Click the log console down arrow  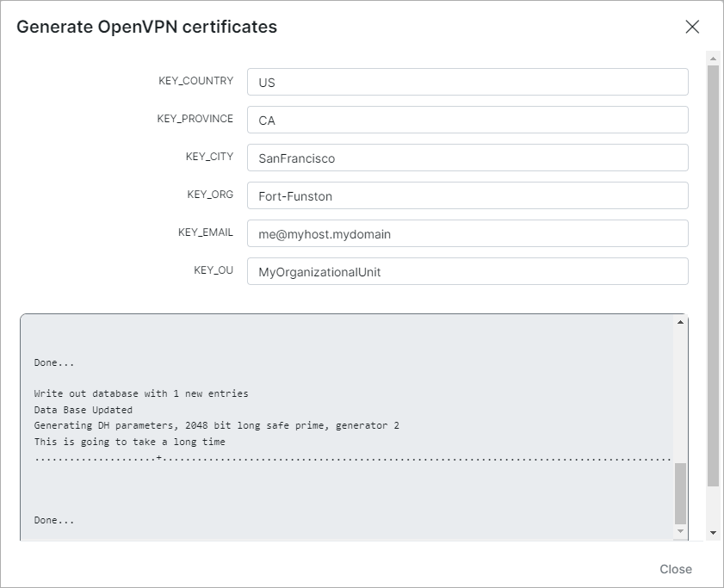[679, 532]
